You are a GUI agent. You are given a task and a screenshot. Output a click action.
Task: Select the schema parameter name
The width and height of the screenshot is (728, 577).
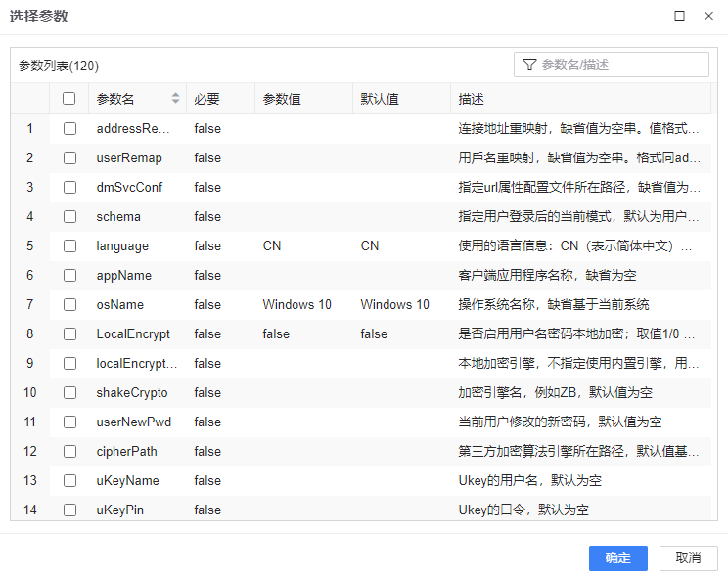(x=118, y=216)
